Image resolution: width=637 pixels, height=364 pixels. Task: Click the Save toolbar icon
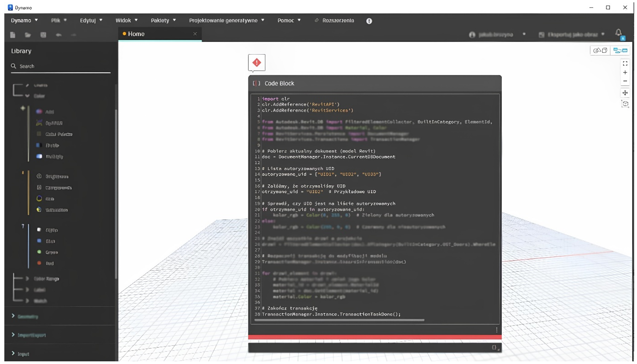pos(43,35)
